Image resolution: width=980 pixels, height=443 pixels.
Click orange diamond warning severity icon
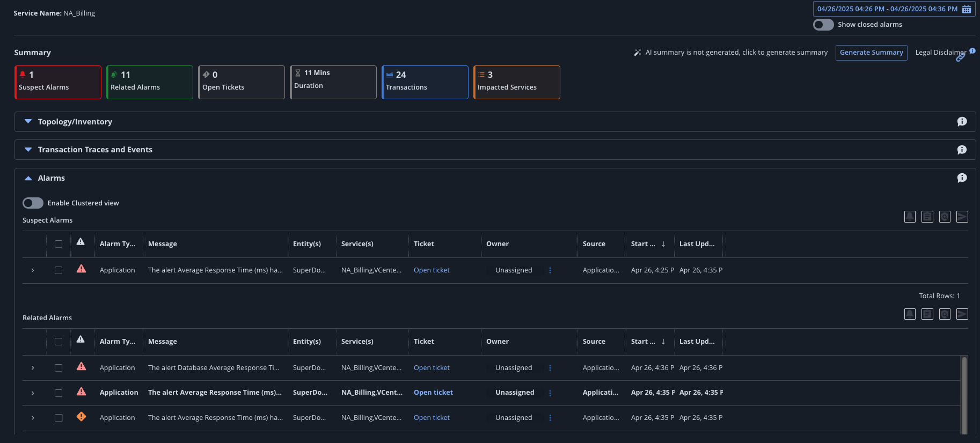tap(81, 416)
